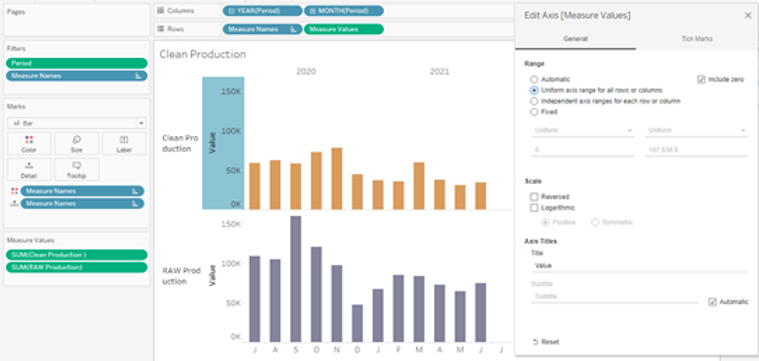Image resolution: width=759 pixels, height=361 pixels.
Task: Select the Measure Values pill on Rows
Action: coord(344,30)
